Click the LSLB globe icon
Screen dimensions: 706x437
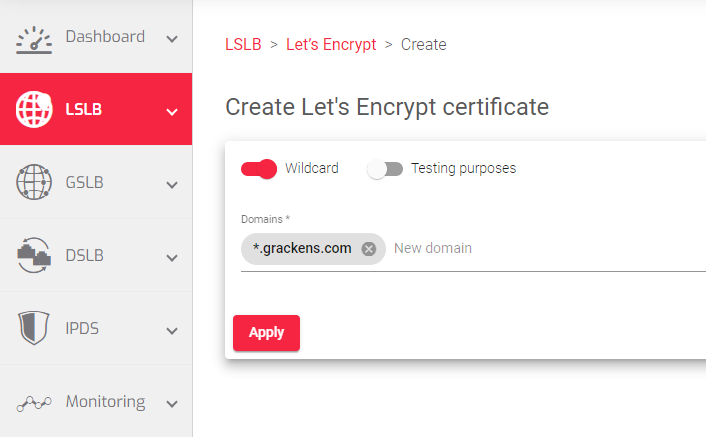pos(34,109)
